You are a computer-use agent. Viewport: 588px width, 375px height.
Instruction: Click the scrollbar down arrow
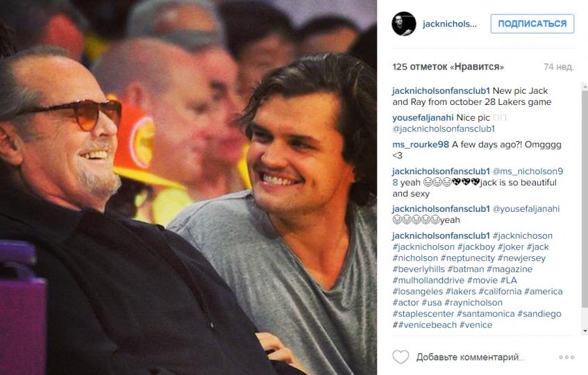(585, 331)
